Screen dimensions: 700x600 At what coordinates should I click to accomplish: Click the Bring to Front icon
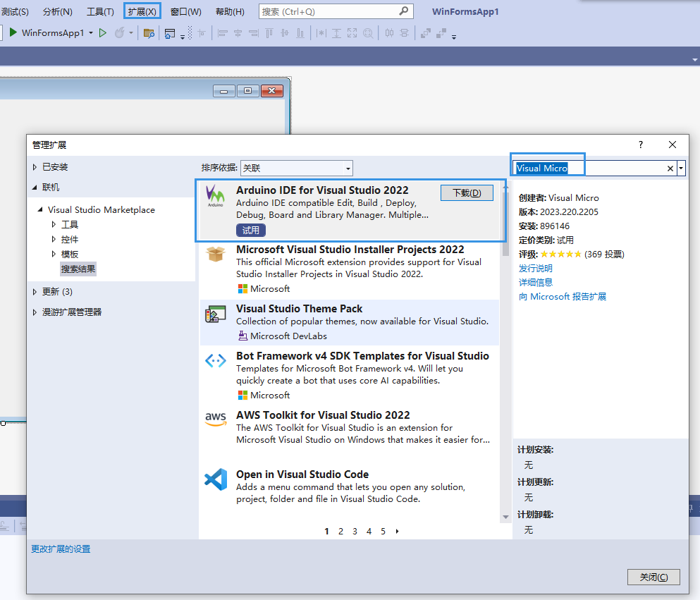click(x=426, y=33)
